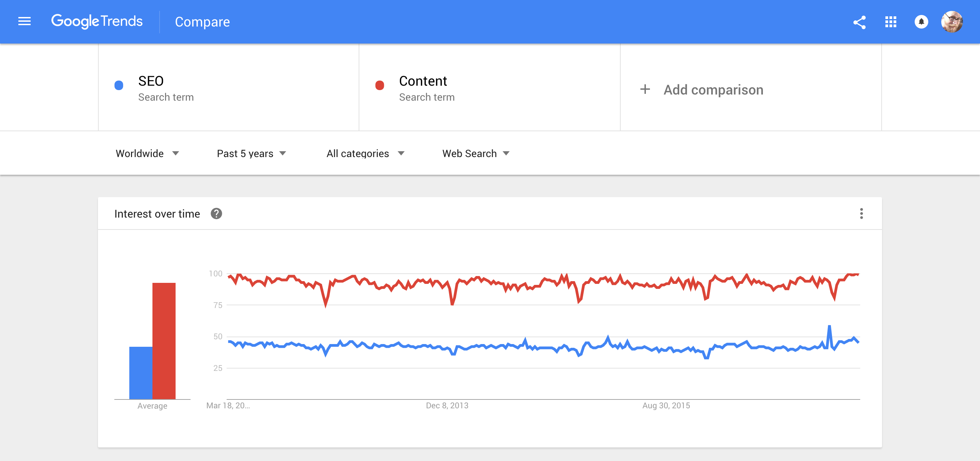Click the Interest over time help icon
This screenshot has width=980, height=461.
[x=216, y=214]
